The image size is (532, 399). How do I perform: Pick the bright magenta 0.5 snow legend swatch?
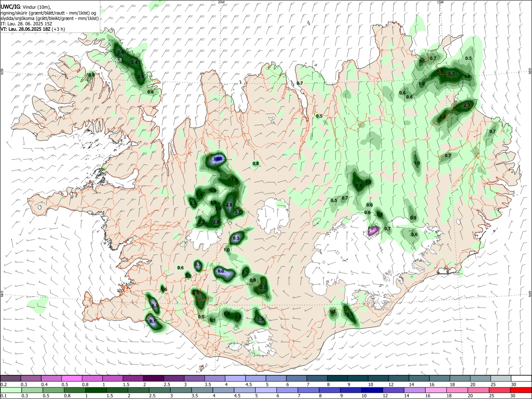click(71, 378)
